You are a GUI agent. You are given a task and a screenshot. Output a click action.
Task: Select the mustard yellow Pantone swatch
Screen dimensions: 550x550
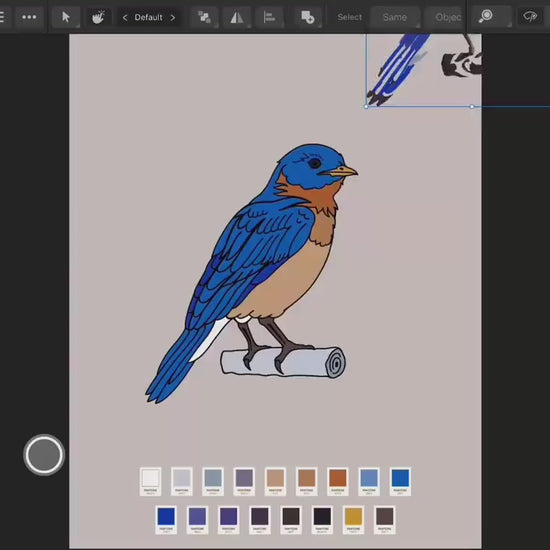[x=354, y=520]
